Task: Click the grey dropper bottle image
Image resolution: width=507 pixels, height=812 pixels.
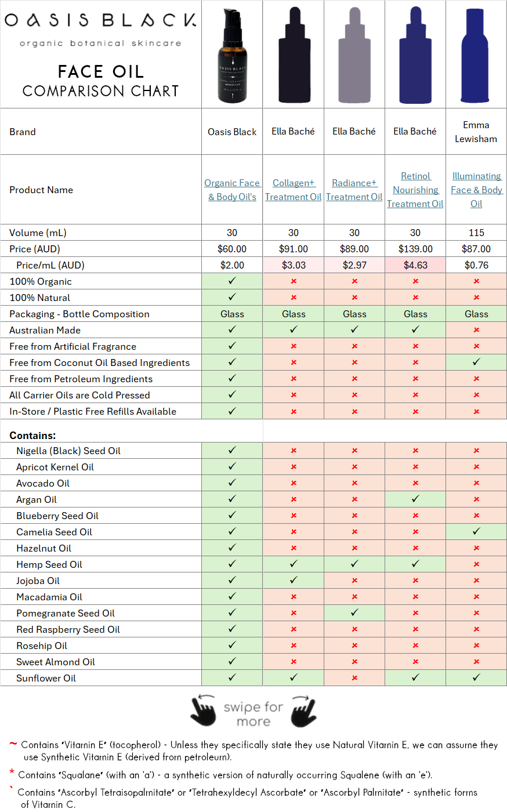Action: click(x=354, y=55)
